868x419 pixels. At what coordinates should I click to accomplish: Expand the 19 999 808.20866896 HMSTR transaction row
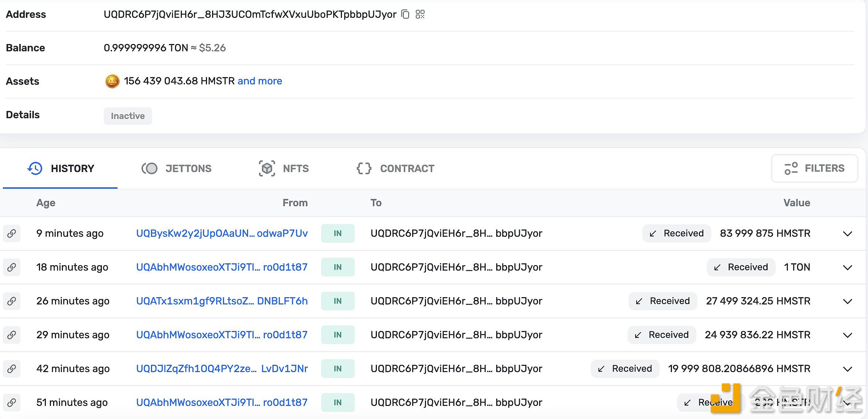[848, 369]
